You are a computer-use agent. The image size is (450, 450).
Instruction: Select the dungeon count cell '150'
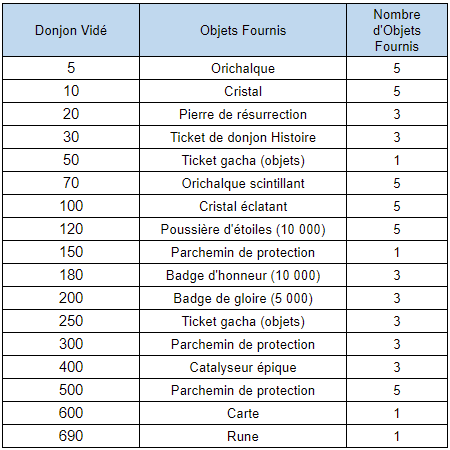pyautogui.click(x=71, y=252)
